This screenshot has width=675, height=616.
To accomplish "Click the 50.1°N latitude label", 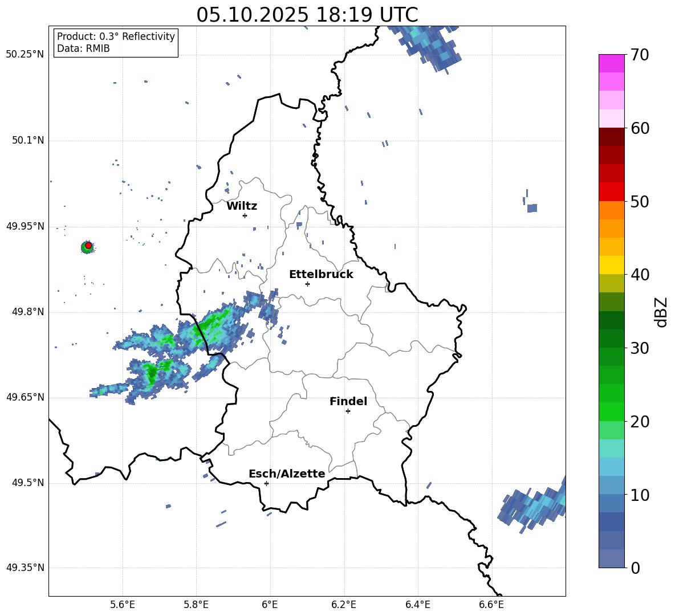I will point(28,141).
